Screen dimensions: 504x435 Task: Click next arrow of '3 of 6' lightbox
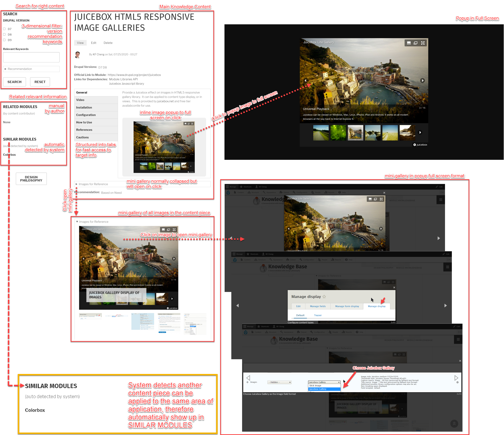click(x=456, y=378)
